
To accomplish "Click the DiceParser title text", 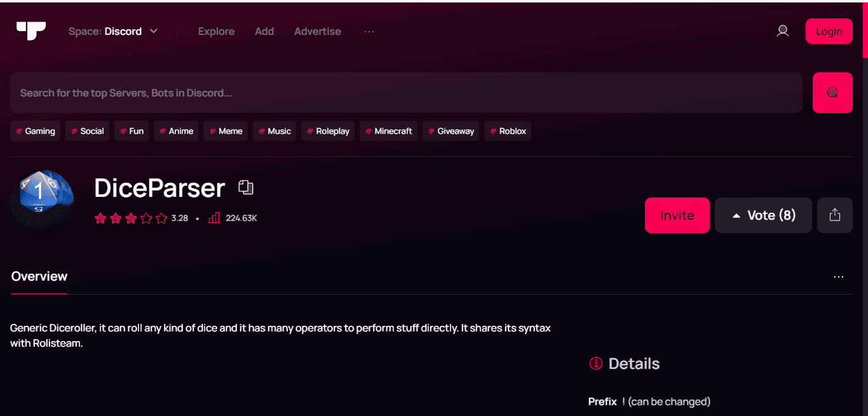I will [159, 188].
